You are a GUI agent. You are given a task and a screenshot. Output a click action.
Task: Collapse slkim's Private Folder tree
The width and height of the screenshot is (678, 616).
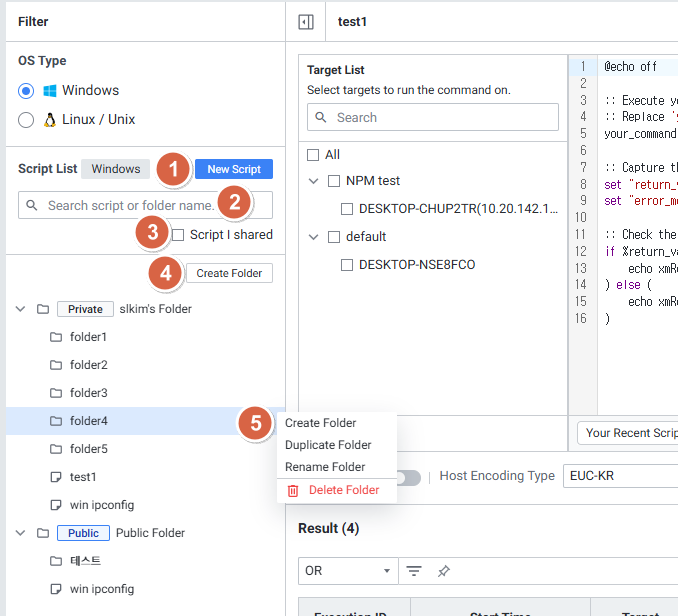tap(20, 309)
